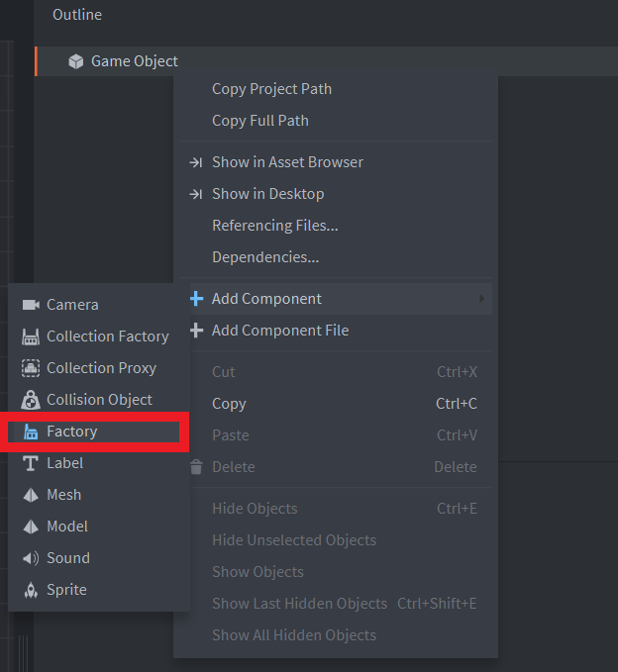Expand the Add Component submenu arrow
618x672 pixels.
point(482,299)
